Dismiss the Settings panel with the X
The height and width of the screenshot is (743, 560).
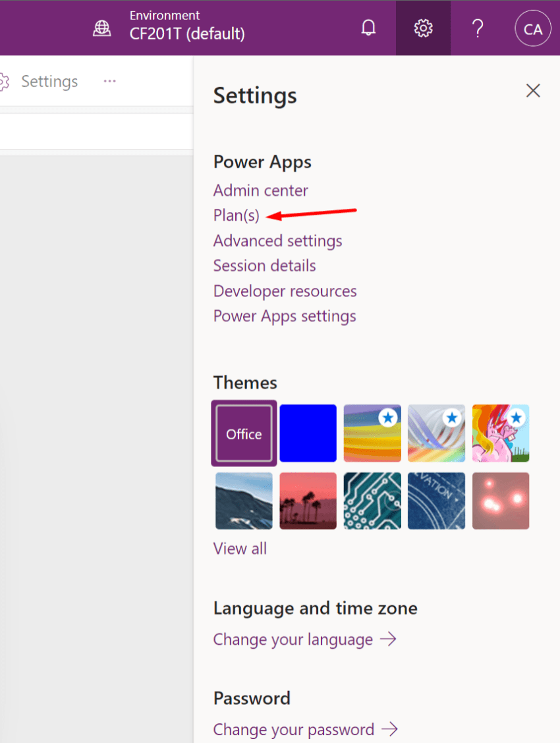(533, 90)
